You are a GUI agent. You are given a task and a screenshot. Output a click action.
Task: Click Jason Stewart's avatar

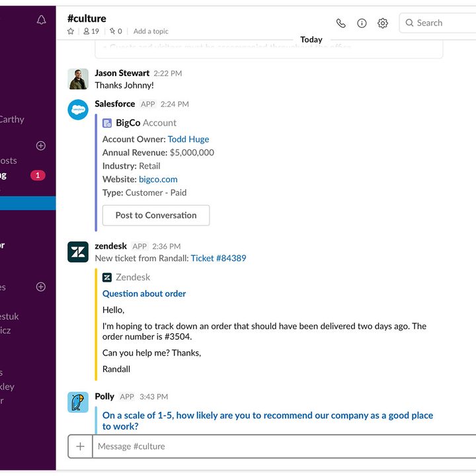78,79
